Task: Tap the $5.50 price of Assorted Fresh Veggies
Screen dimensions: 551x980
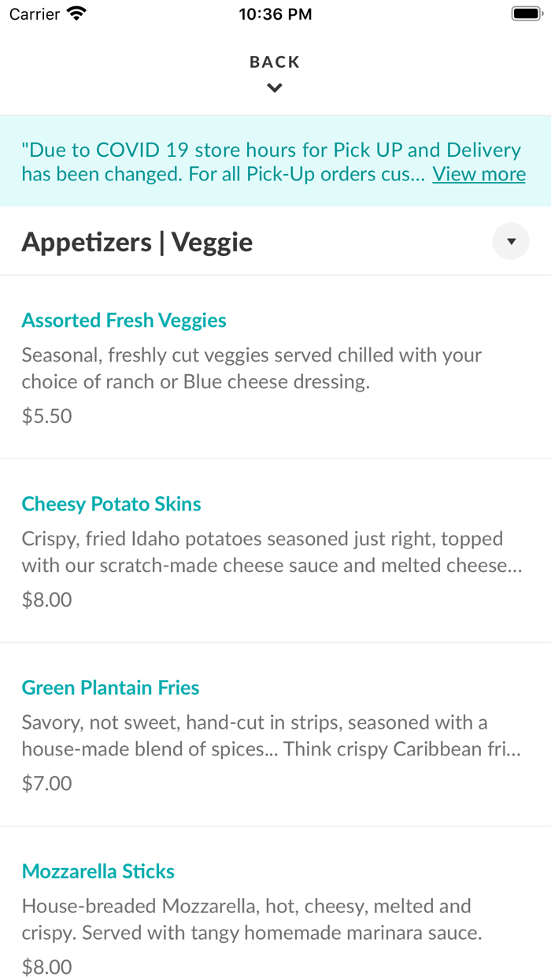Action: tap(46, 416)
